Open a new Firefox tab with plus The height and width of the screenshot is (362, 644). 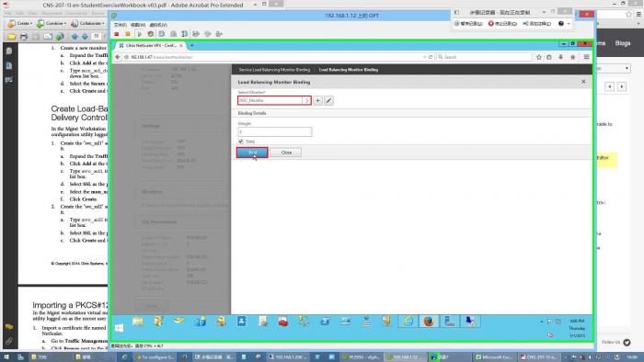point(191,46)
